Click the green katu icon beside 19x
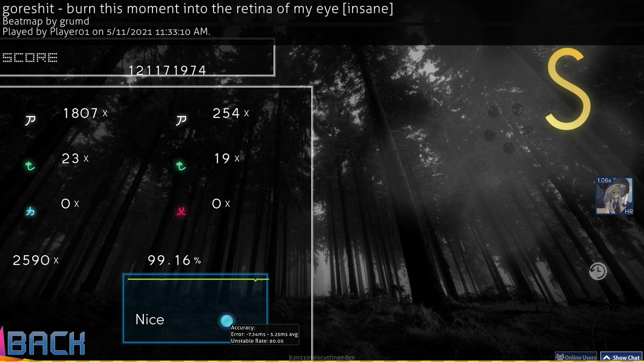Image resolution: width=644 pixels, height=362 pixels. click(x=181, y=166)
